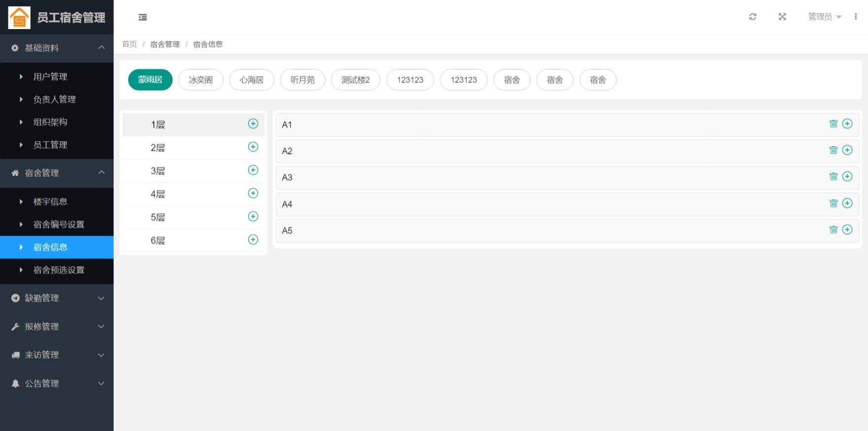Expand the 公告管理 sidebar section
The image size is (868, 431).
tap(57, 384)
